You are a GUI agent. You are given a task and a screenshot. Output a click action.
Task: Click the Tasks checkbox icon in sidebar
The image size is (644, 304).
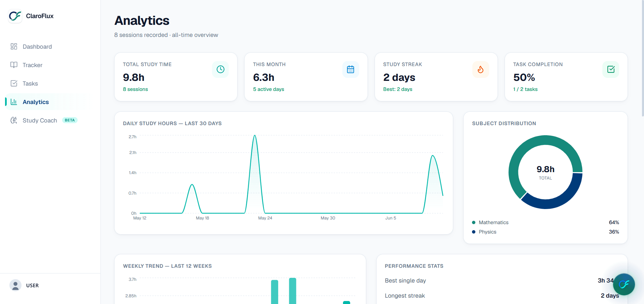coord(14,84)
